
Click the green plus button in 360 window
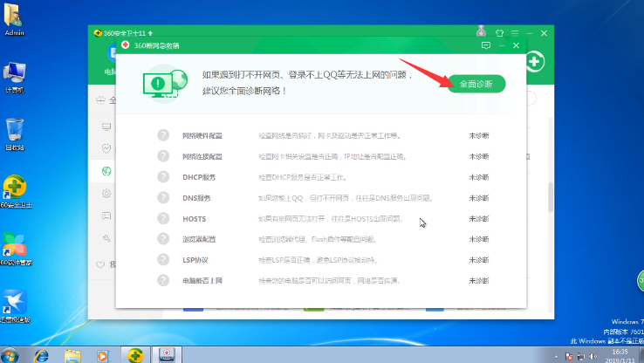tap(534, 62)
